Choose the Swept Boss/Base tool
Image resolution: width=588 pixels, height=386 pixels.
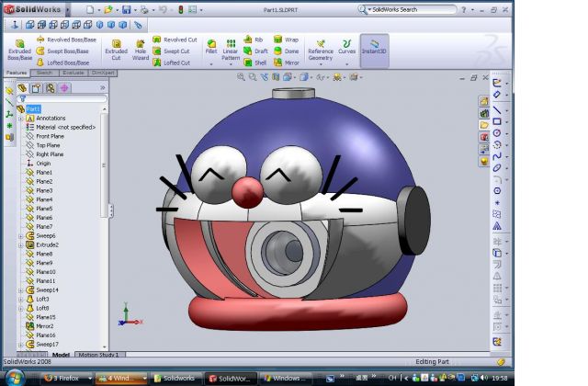click(x=62, y=51)
